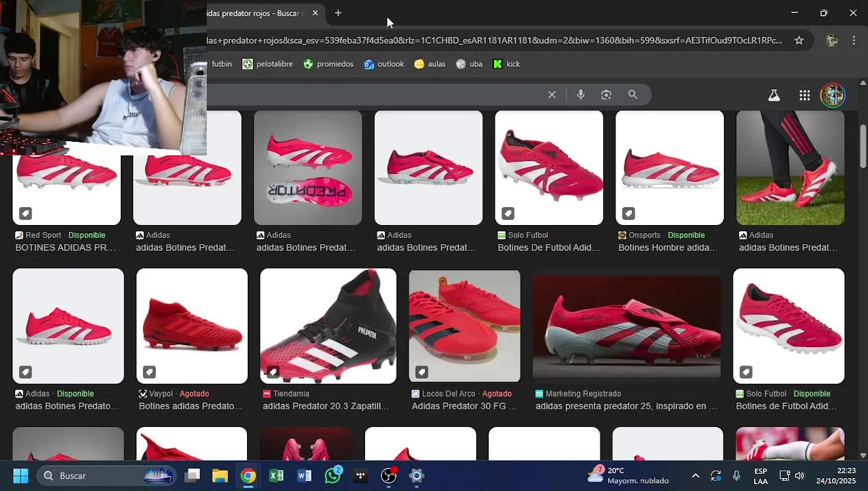The height and width of the screenshot is (491, 868).
Task: Open the taskbar volume speaker control
Action: pos(800,476)
